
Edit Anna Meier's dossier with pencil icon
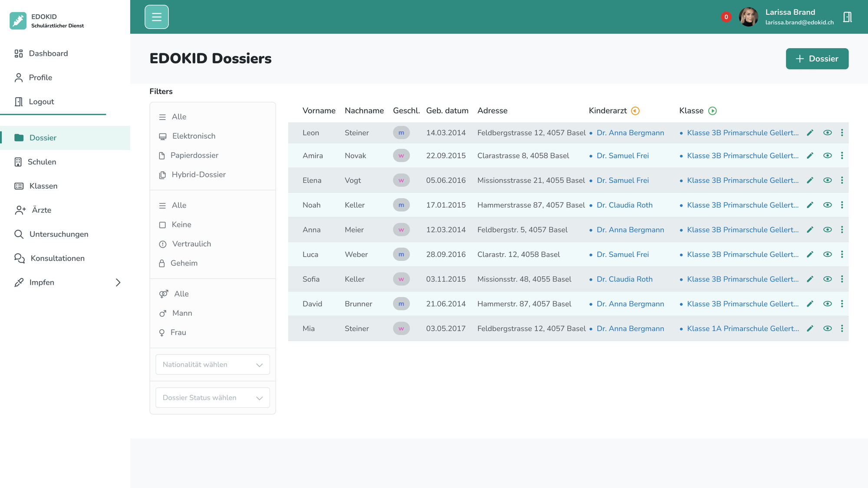click(x=810, y=230)
